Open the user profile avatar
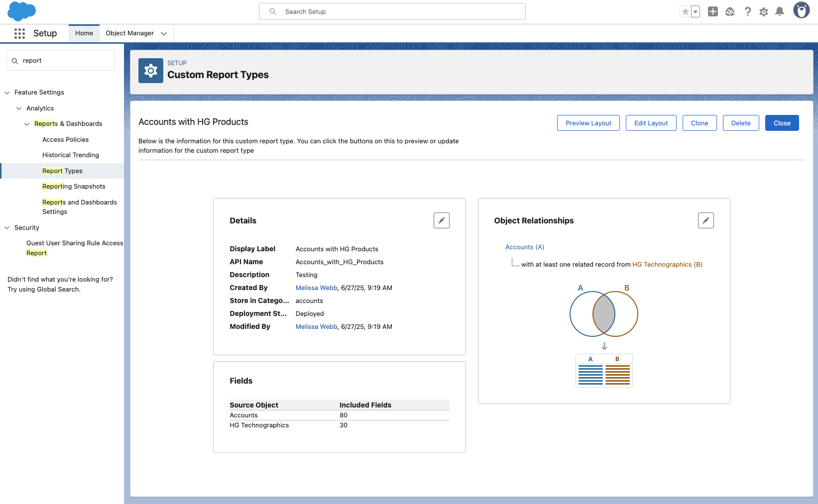 click(801, 10)
